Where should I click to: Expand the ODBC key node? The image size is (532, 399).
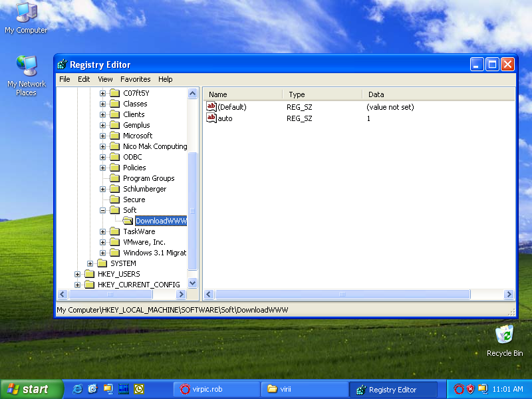102,157
